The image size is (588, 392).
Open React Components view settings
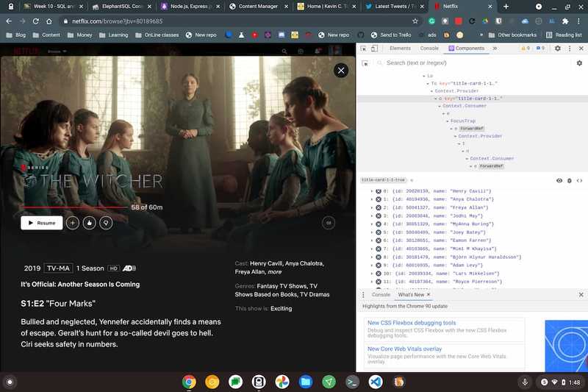pos(579,63)
